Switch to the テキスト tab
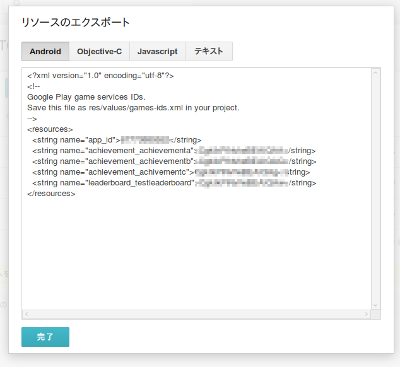This screenshot has height=367, width=400. (x=209, y=51)
